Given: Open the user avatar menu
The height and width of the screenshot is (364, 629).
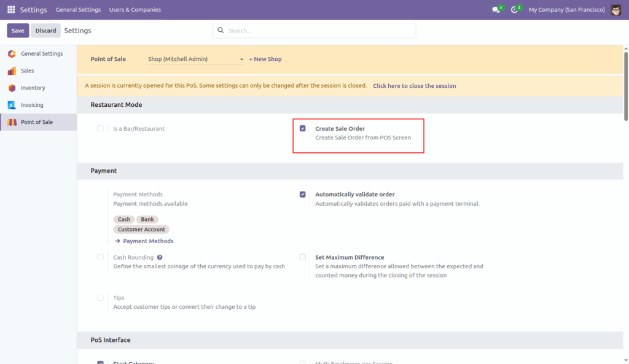Looking at the screenshot, I should pyautogui.click(x=615, y=10).
